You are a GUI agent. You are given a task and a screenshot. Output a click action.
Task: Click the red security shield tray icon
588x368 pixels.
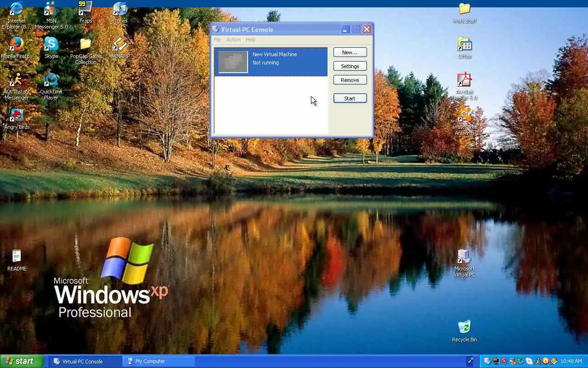[504, 361]
